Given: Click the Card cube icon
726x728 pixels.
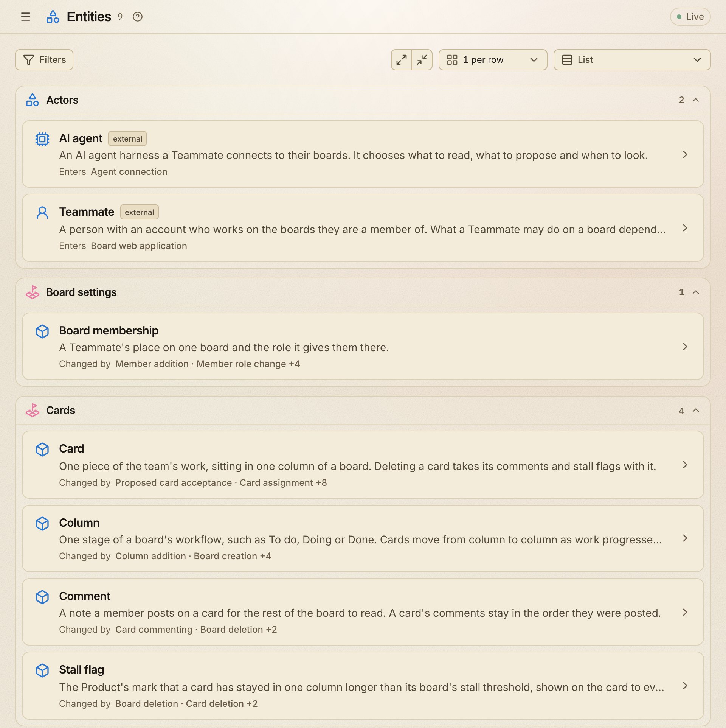Looking at the screenshot, I should coord(42,449).
